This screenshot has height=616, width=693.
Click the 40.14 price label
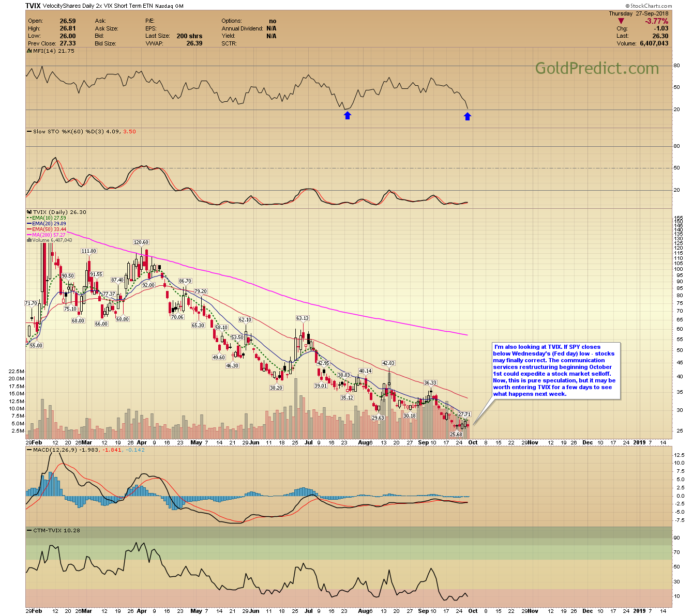pos(365,371)
